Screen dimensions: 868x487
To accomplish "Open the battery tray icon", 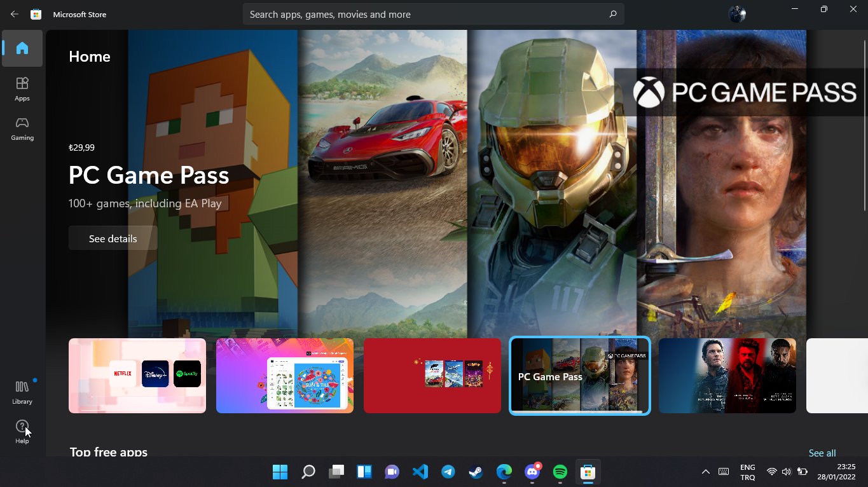I will [803, 472].
